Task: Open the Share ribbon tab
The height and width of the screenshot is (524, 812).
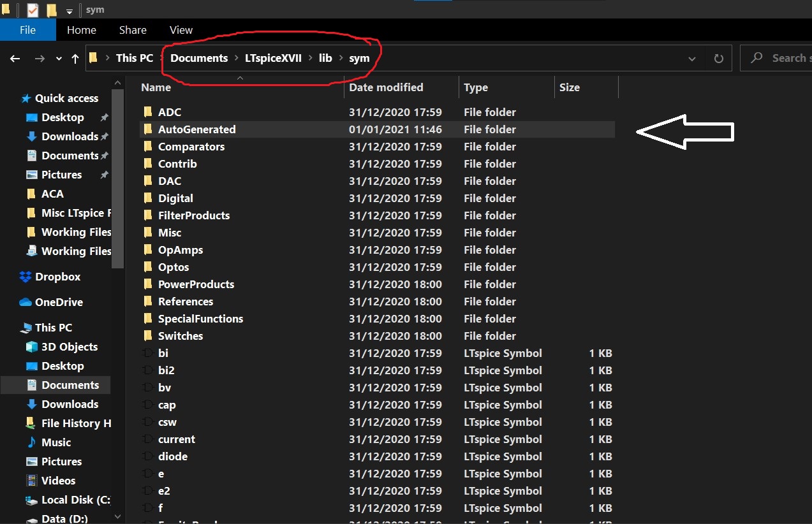Action: [x=133, y=30]
